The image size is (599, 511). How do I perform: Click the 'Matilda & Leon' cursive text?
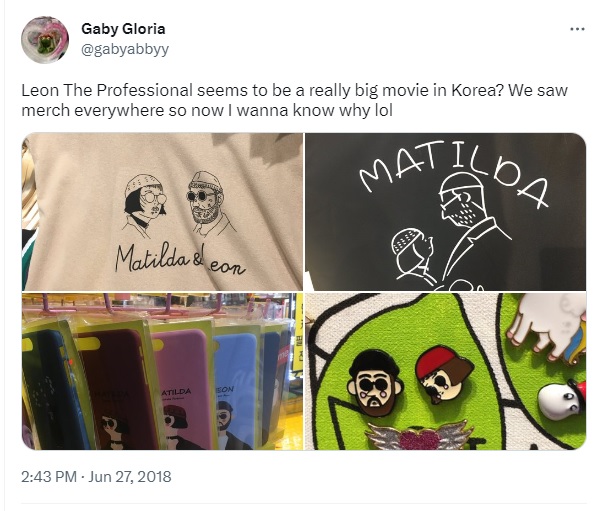point(180,260)
